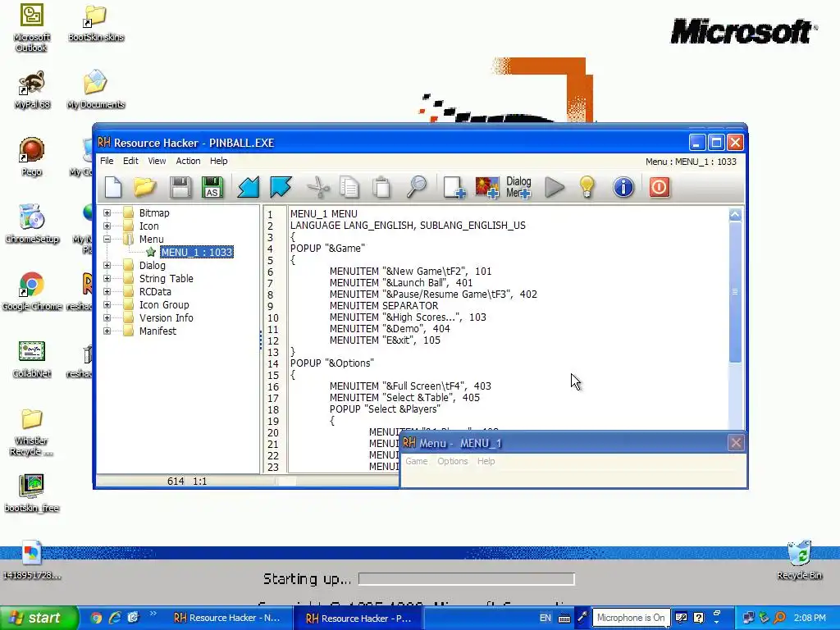Open About with the blue info icon
This screenshot has height=630, width=840.
(623, 188)
